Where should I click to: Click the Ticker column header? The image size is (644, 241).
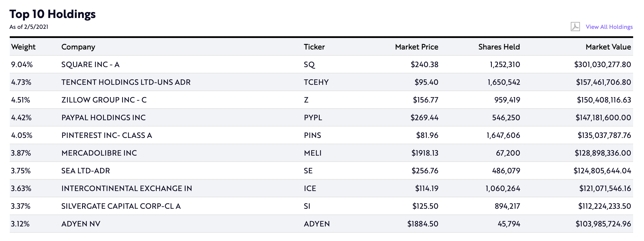coord(314,47)
